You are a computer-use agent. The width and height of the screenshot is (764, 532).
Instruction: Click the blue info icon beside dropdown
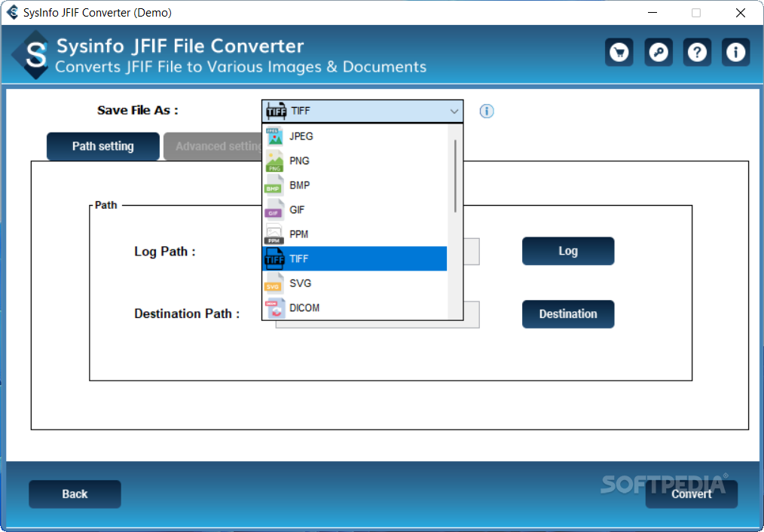pos(486,111)
